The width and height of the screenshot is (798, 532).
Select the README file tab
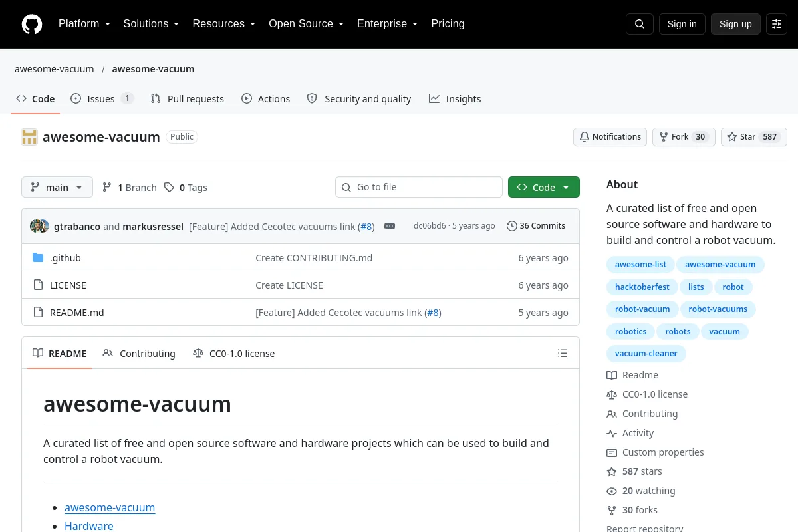(60, 354)
